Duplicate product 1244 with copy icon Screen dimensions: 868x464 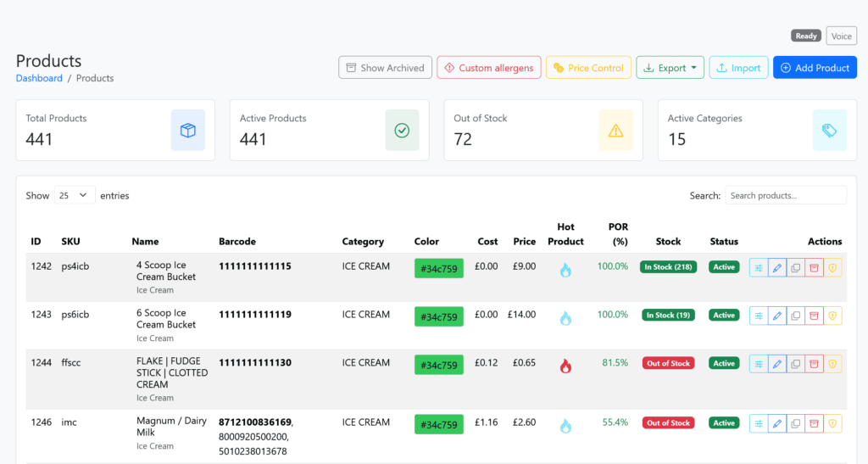point(795,364)
